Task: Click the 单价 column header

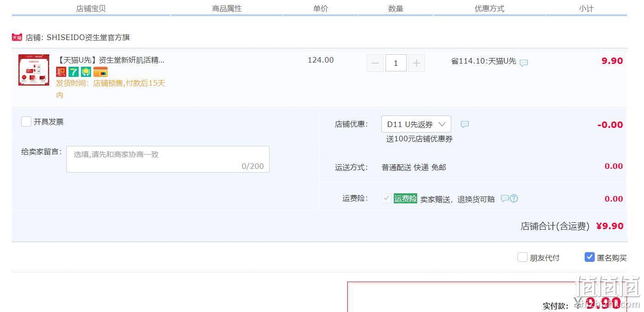Action: point(321,8)
